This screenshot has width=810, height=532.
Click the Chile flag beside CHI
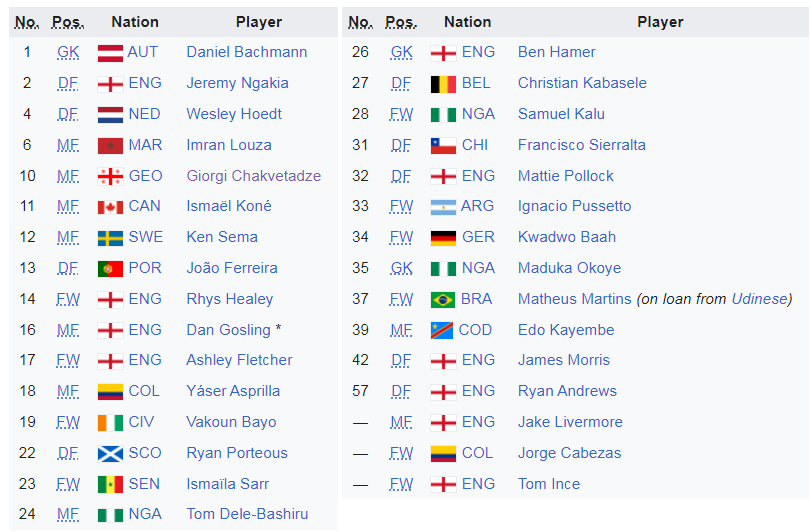[x=443, y=145]
